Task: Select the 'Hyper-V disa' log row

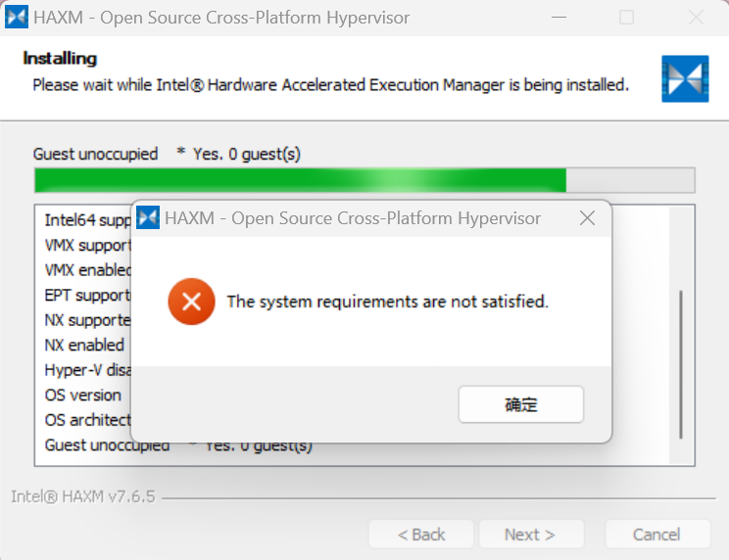Action: 88,370
